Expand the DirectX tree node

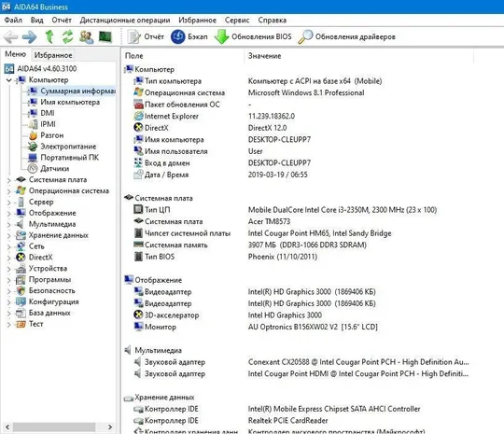(9, 258)
